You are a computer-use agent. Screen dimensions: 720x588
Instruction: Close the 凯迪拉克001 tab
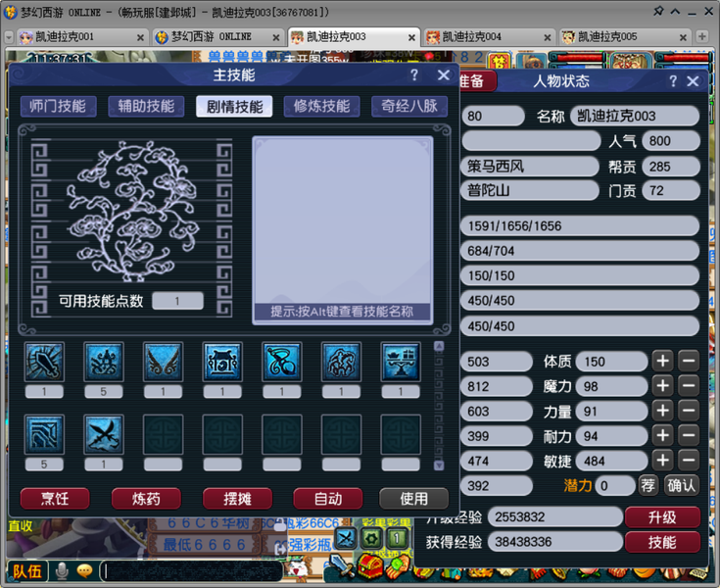pos(140,37)
